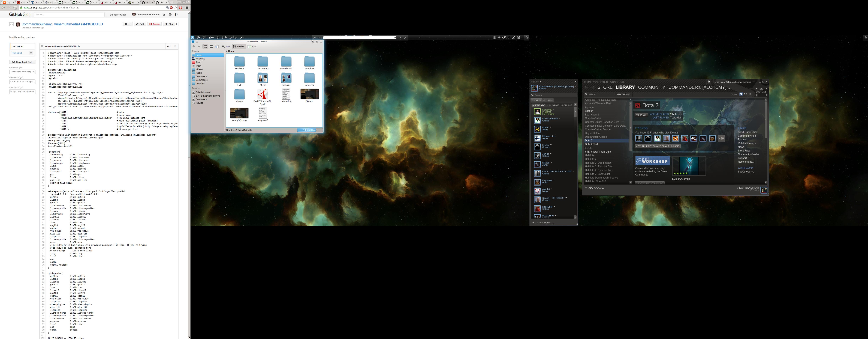Click the plus icon above Steam games list
868x339 pixels.
click(630, 100)
